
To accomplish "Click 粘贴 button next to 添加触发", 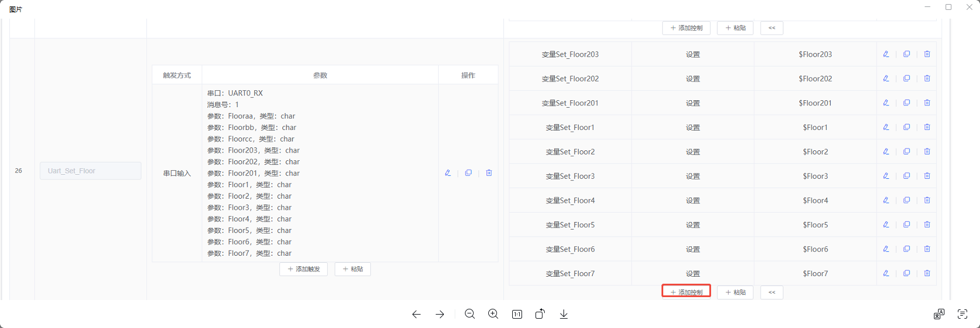I will [353, 269].
